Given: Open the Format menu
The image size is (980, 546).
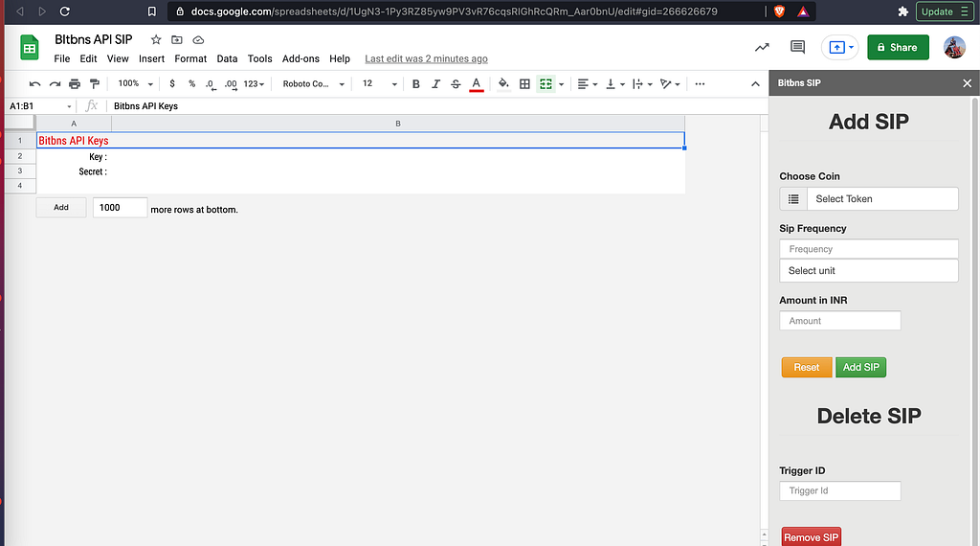Looking at the screenshot, I should (190, 58).
